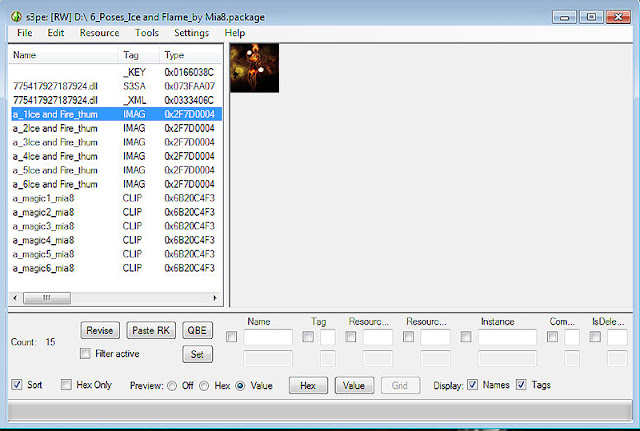Image resolution: width=640 pixels, height=431 pixels.
Task: Toggle the Instance filter checkbox
Action: pos(466,337)
